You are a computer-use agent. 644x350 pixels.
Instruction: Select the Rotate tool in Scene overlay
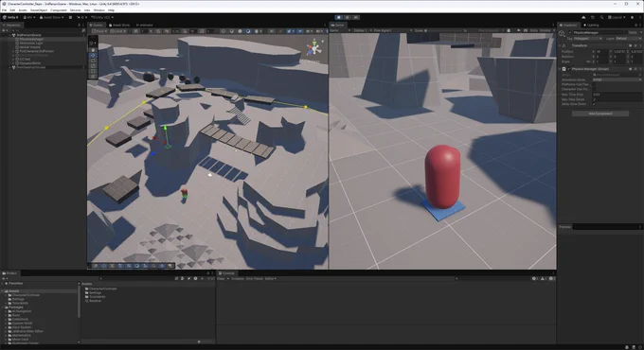93,61
